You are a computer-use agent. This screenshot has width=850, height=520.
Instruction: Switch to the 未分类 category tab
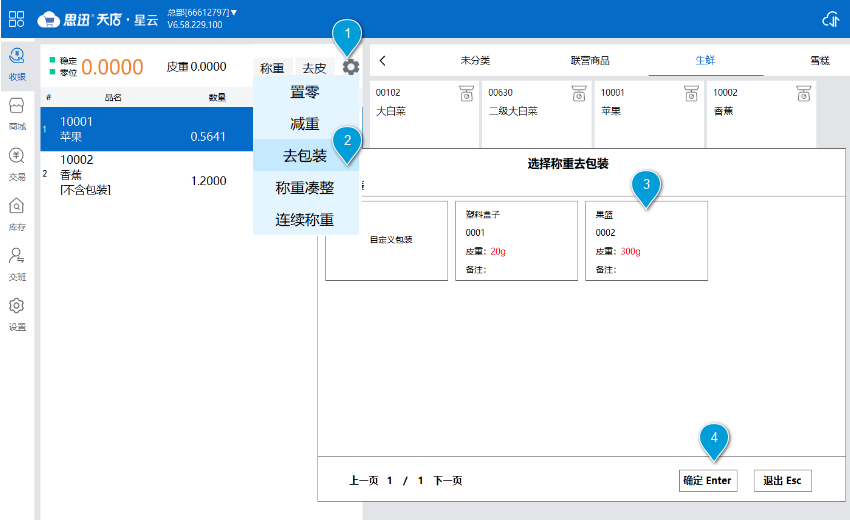(x=475, y=60)
